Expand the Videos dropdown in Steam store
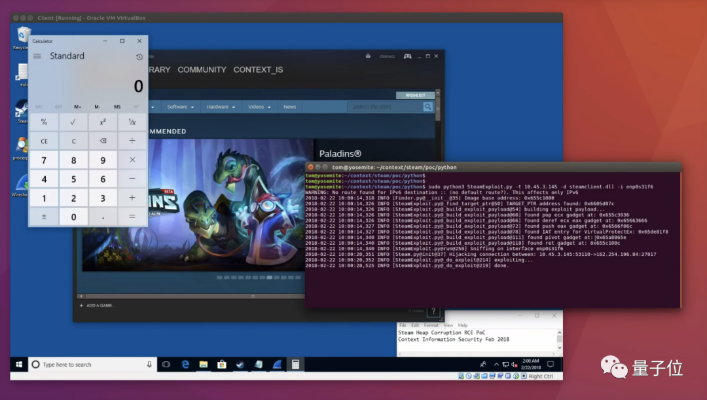 click(x=258, y=106)
